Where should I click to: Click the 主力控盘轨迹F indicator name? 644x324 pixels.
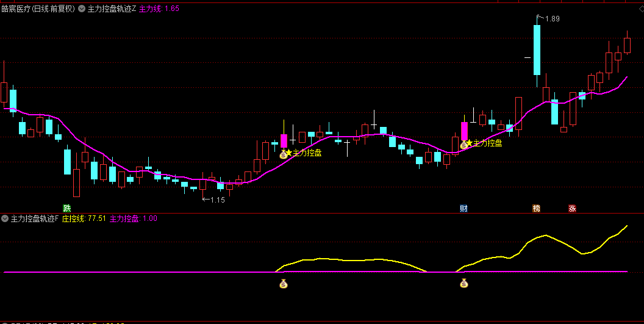pos(35,218)
